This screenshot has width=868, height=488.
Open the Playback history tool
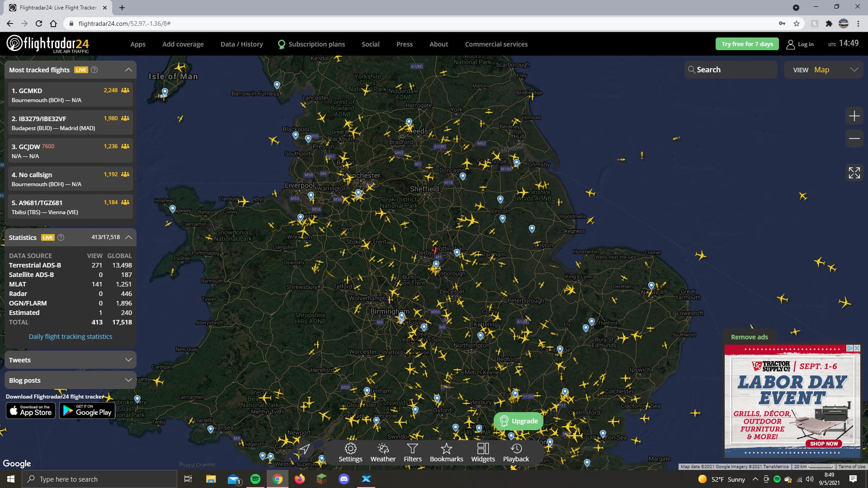516,452
